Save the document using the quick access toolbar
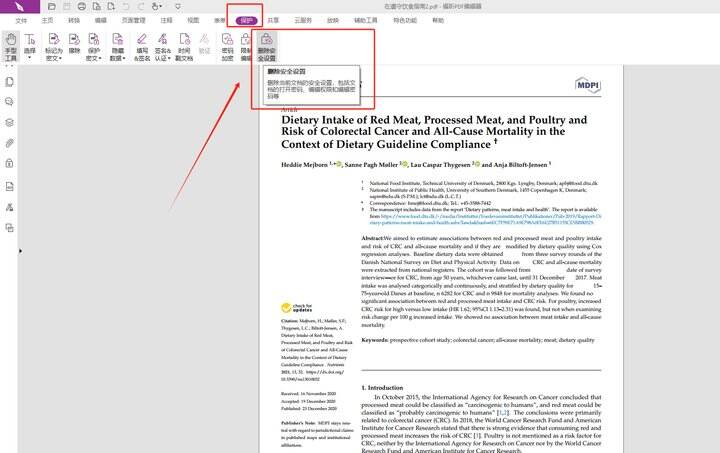Screen dimensions: 720x453 click(x=67, y=6)
